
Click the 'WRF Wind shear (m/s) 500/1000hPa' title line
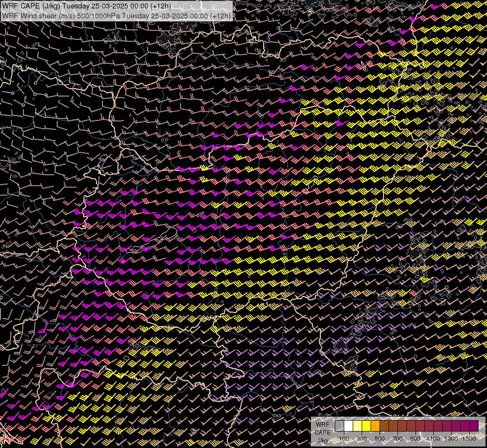(x=116, y=16)
